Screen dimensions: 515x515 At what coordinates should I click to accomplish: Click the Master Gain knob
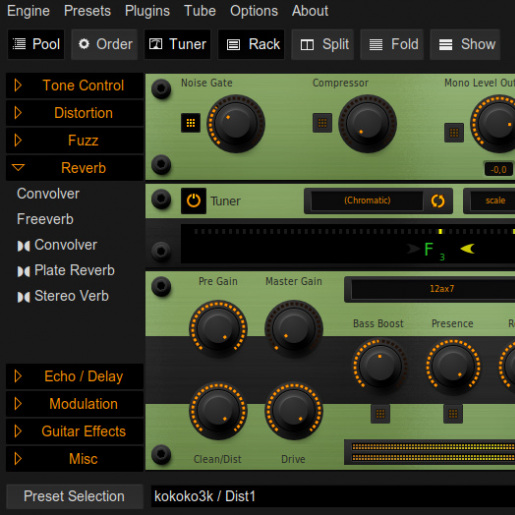click(x=294, y=329)
